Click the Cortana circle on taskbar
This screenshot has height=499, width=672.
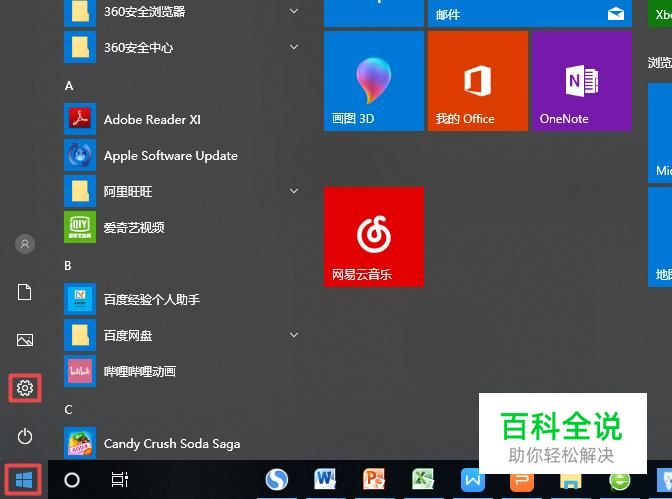pyautogui.click(x=72, y=480)
